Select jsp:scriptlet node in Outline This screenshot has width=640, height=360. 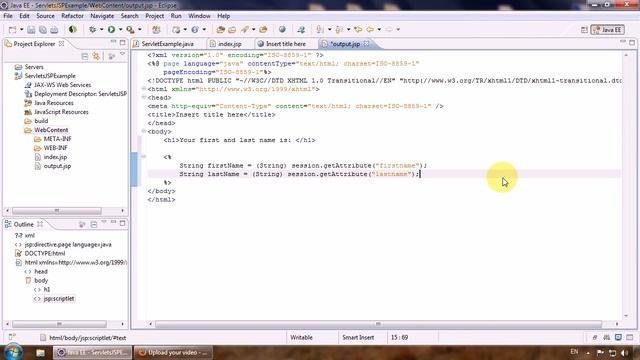point(59,298)
